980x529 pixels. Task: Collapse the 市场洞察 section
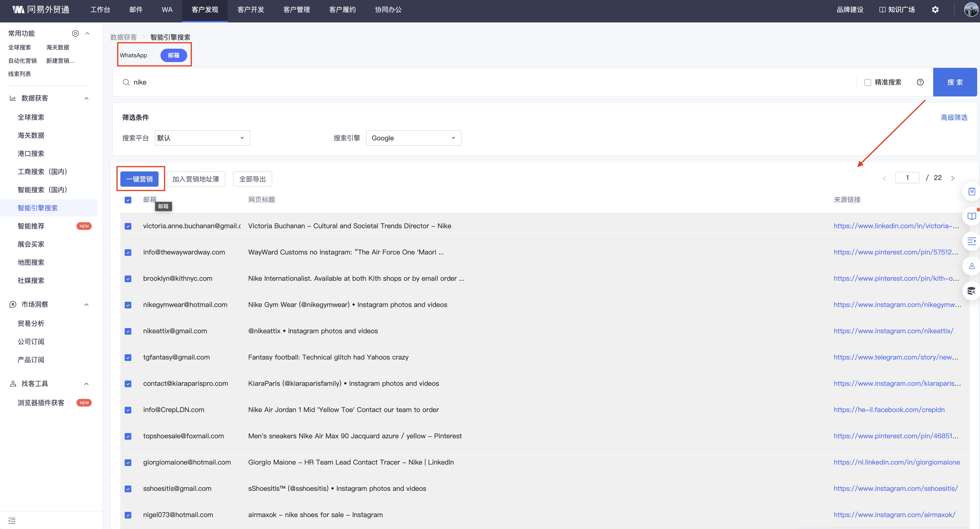click(x=86, y=304)
